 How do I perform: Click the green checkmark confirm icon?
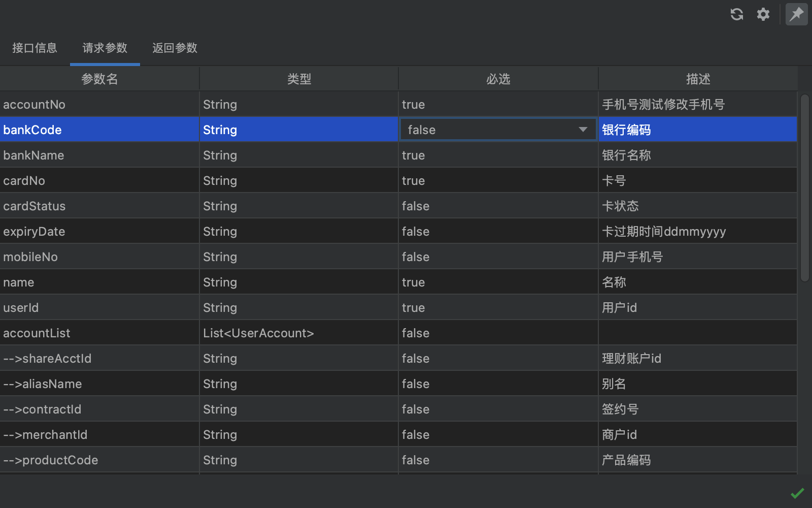point(797,493)
